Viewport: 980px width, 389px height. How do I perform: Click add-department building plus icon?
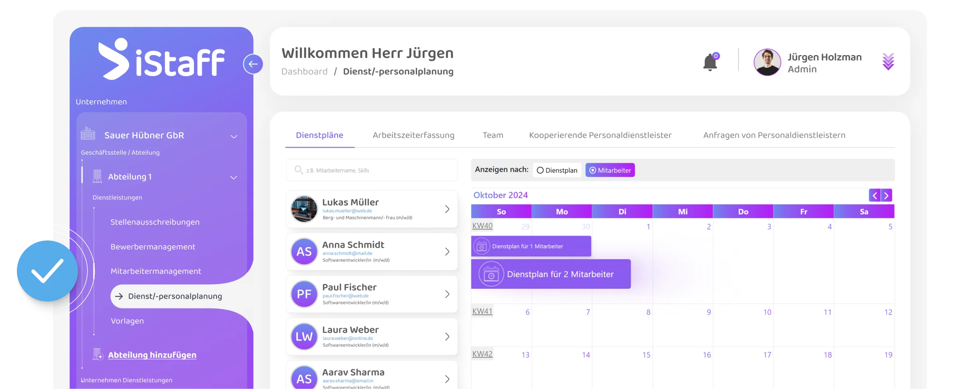98,354
